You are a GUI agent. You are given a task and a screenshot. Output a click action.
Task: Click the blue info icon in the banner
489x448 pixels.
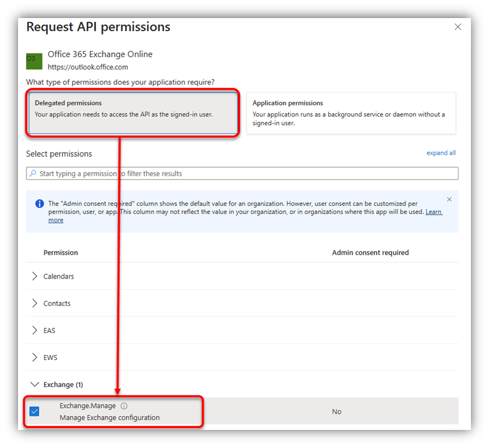click(x=39, y=204)
